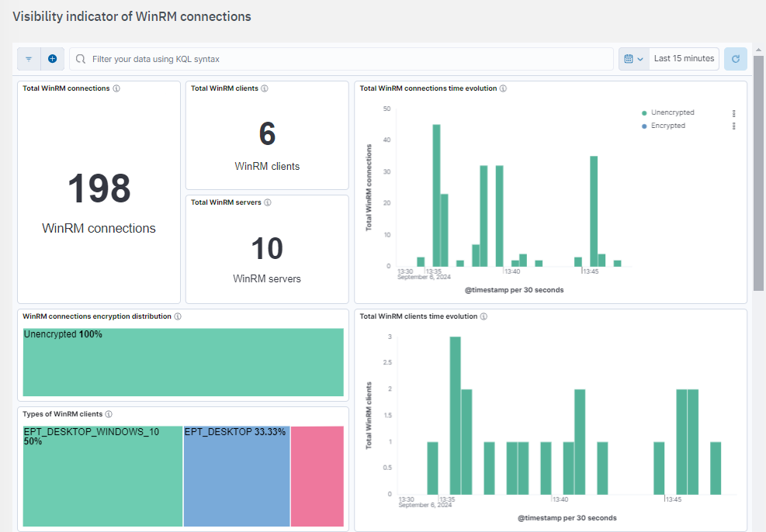
Task: Click info icon beside encryption distribution title
Action: pyautogui.click(x=178, y=316)
